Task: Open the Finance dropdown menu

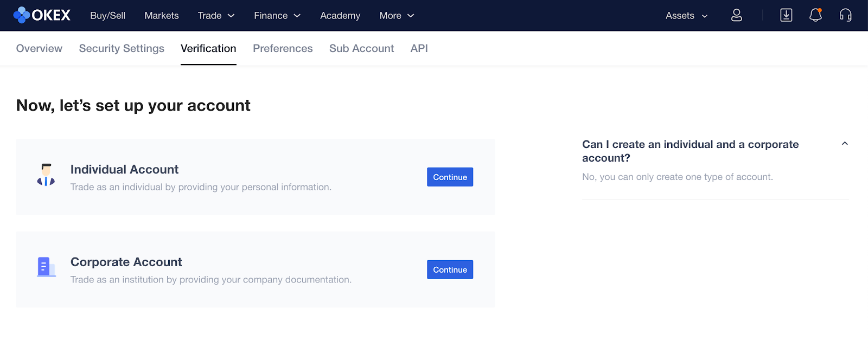Action: pos(277,16)
